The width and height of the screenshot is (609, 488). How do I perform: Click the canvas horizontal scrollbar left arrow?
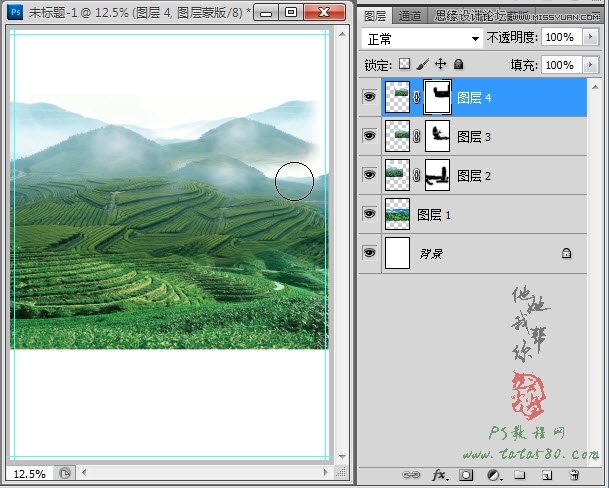point(84,472)
